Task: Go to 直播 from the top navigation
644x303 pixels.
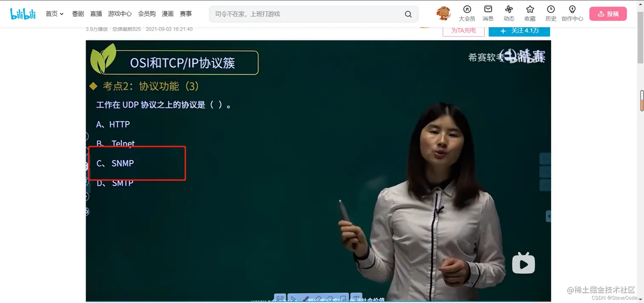Action: 96,13
